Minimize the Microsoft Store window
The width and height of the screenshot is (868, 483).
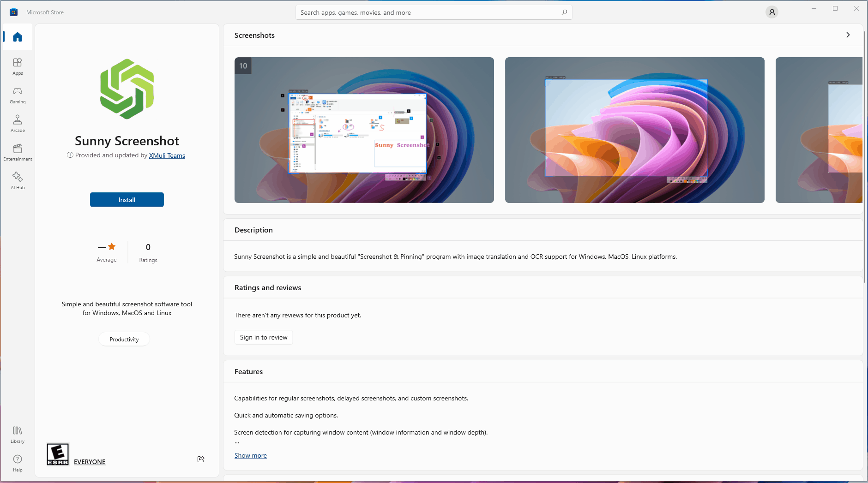point(814,8)
